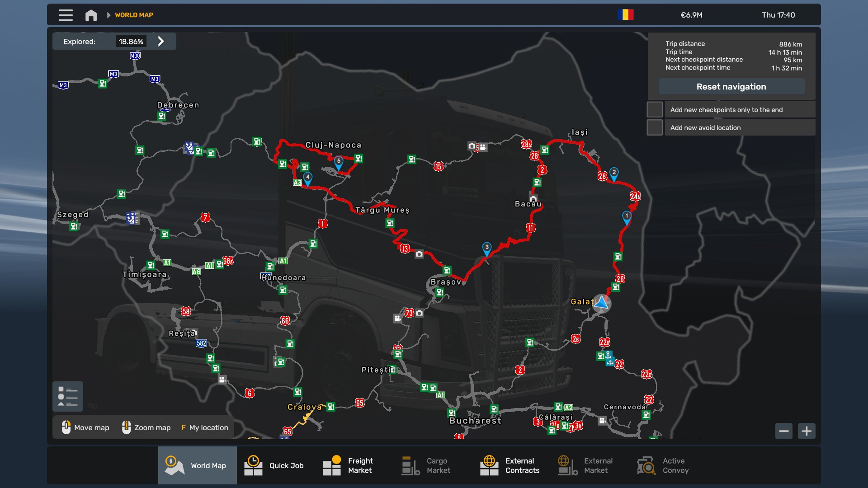The height and width of the screenshot is (488, 868).
Task: Click checkpoint 1 pin north of Galați
Action: pyautogui.click(x=627, y=217)
